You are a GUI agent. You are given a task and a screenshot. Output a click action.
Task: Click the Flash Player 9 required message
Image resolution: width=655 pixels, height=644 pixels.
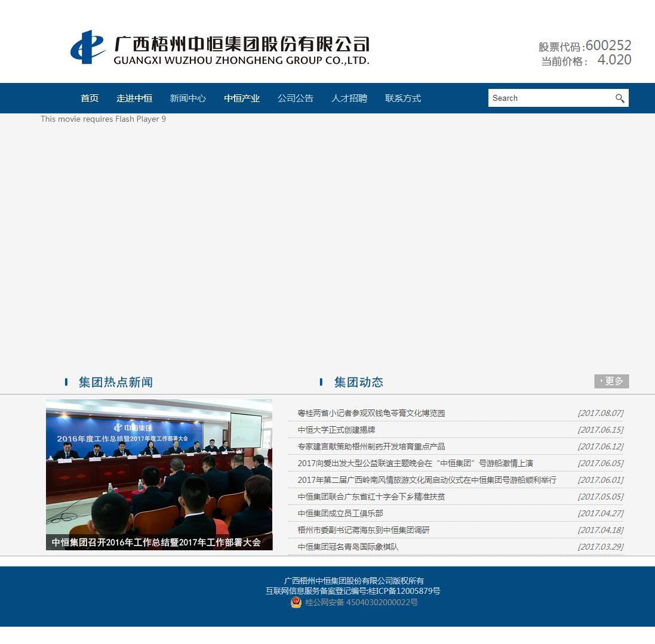tap(103, 119)
